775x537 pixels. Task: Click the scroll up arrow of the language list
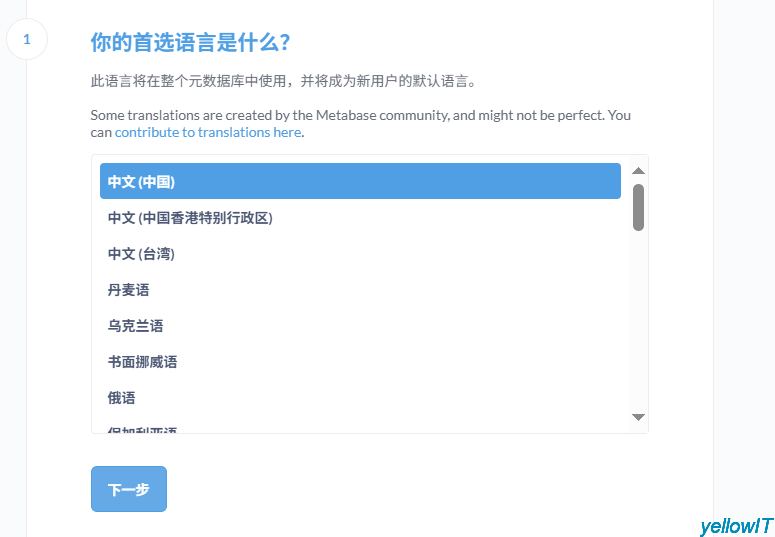click(638, 171)
